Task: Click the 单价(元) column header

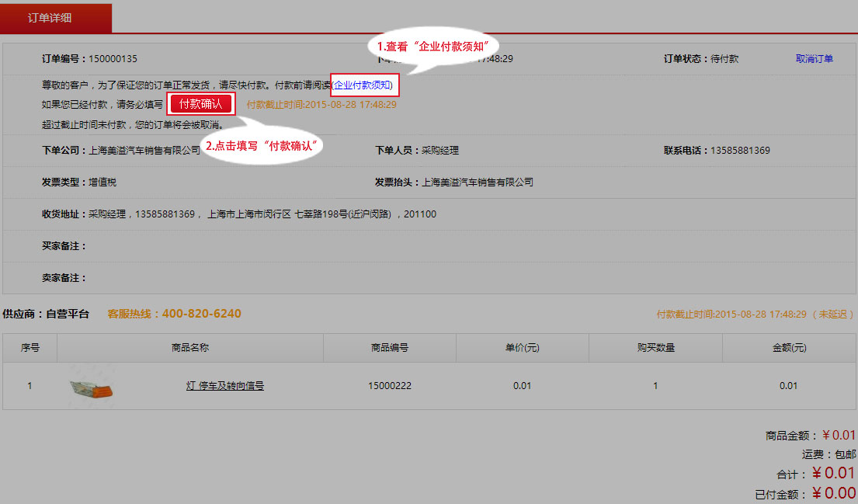Action: (523, 348)
